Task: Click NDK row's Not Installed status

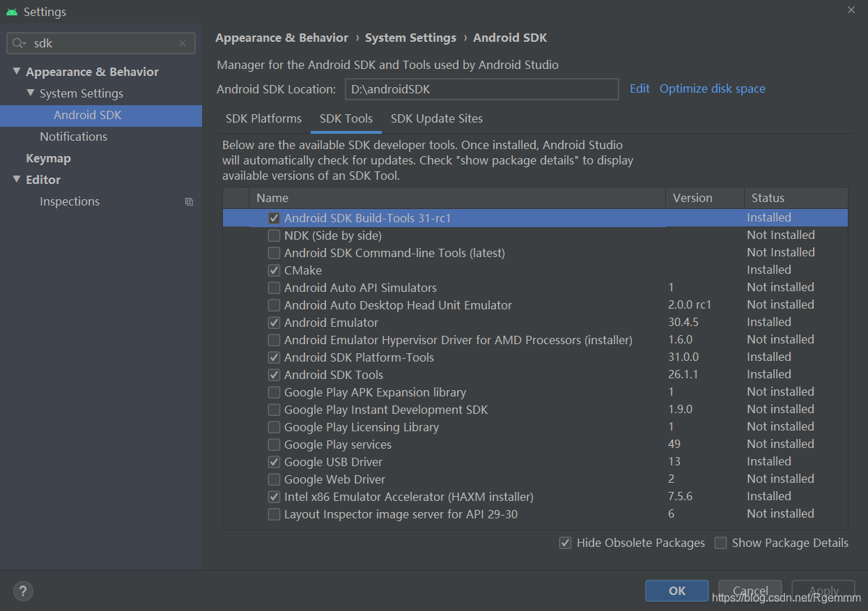Action: point(781,235)
